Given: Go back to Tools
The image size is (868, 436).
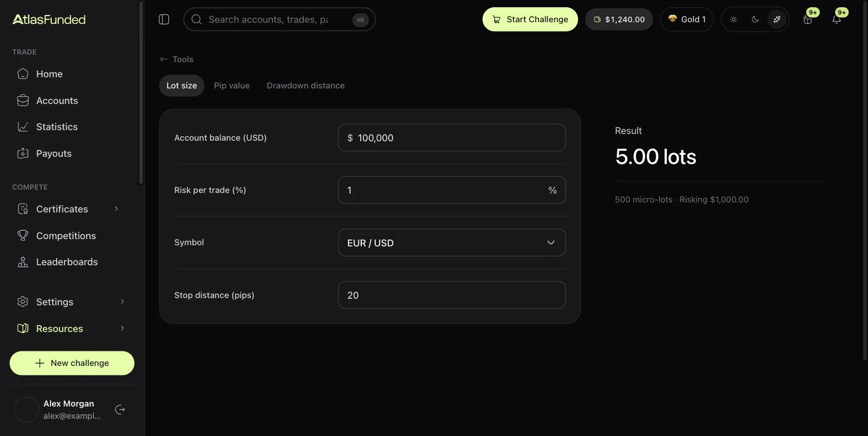Looking at the screenshot, I should tap(177, 60).
